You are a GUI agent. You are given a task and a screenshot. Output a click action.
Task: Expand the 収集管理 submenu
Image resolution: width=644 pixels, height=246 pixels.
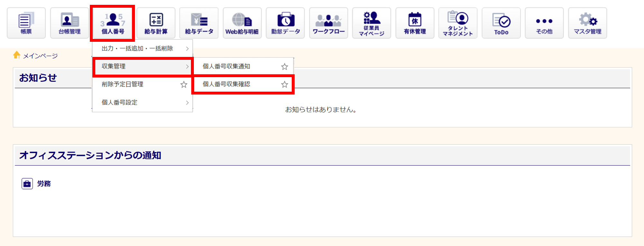click(142, 67)
